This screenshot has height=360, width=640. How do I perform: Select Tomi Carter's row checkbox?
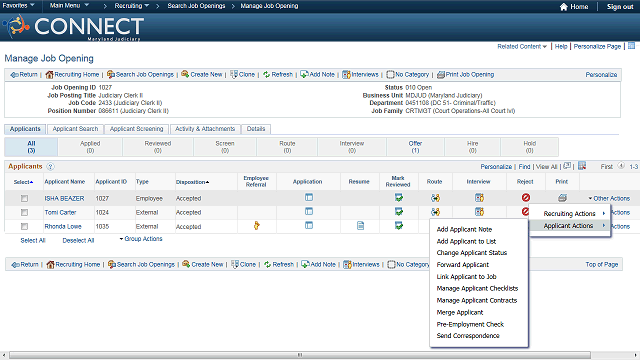point(24,212)
